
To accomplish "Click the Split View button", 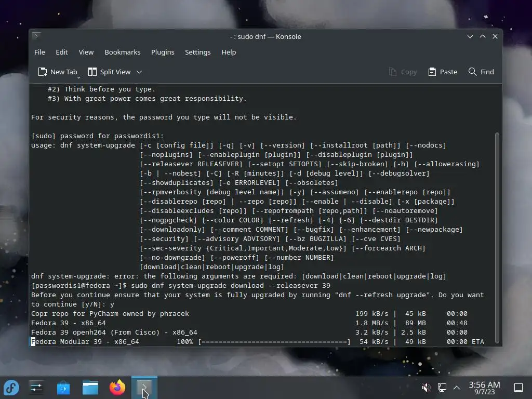I will pos(109,72).
